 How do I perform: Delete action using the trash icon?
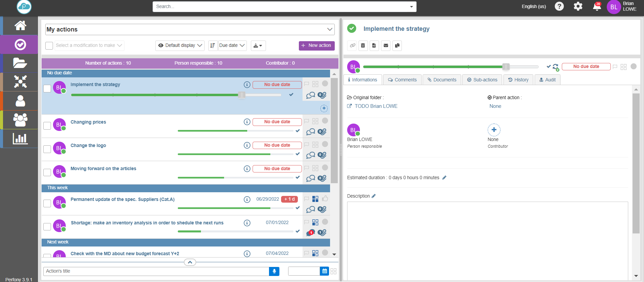pos(363,46)
